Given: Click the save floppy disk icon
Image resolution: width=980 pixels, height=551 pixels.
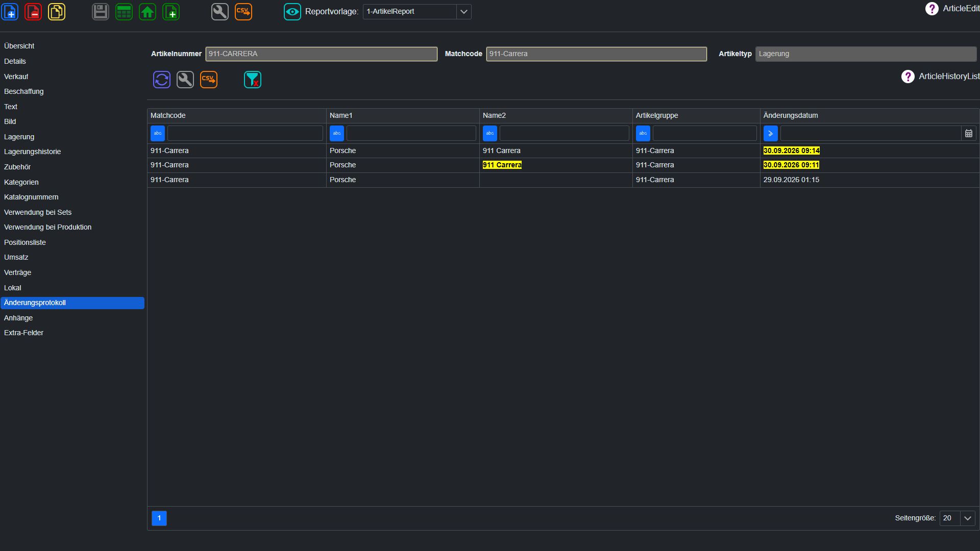Looking at the screenshot, I should (x=101, y=12).
